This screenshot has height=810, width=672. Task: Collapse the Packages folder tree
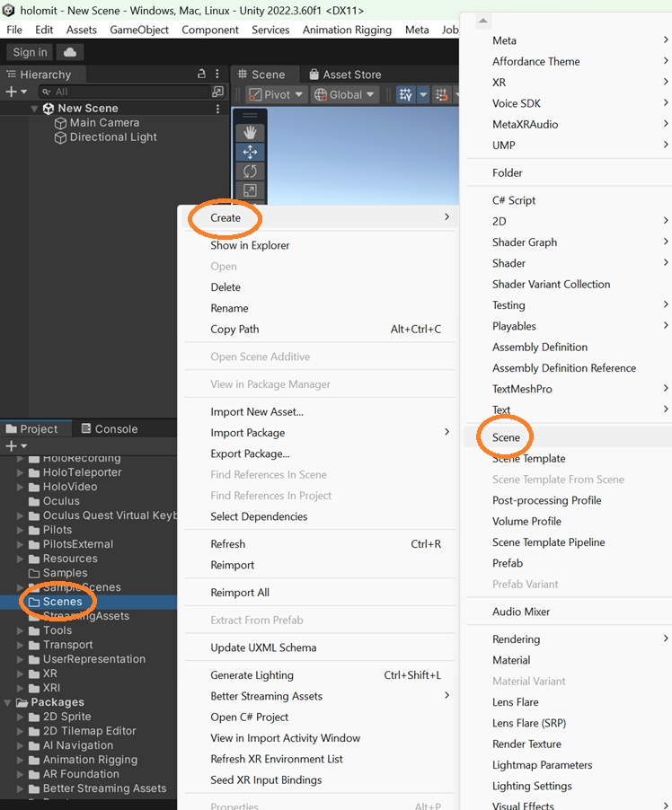point(9,702)
